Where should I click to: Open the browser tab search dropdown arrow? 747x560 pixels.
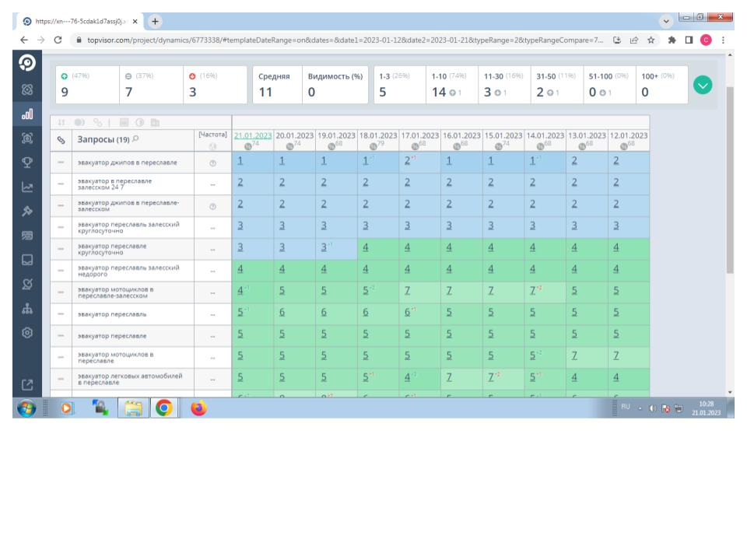tap(666, 21)
